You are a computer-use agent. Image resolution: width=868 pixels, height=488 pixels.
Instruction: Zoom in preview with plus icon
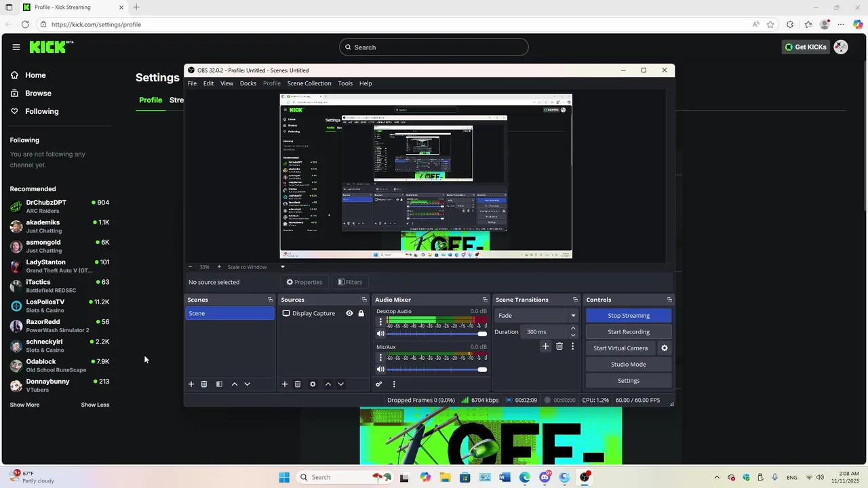(x=219, y=267)
